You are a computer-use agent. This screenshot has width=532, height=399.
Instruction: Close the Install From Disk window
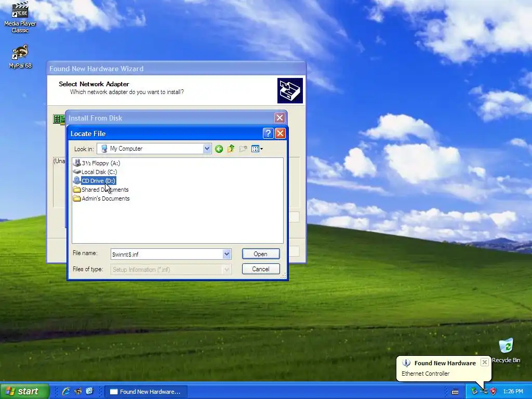tap(280, 118)
